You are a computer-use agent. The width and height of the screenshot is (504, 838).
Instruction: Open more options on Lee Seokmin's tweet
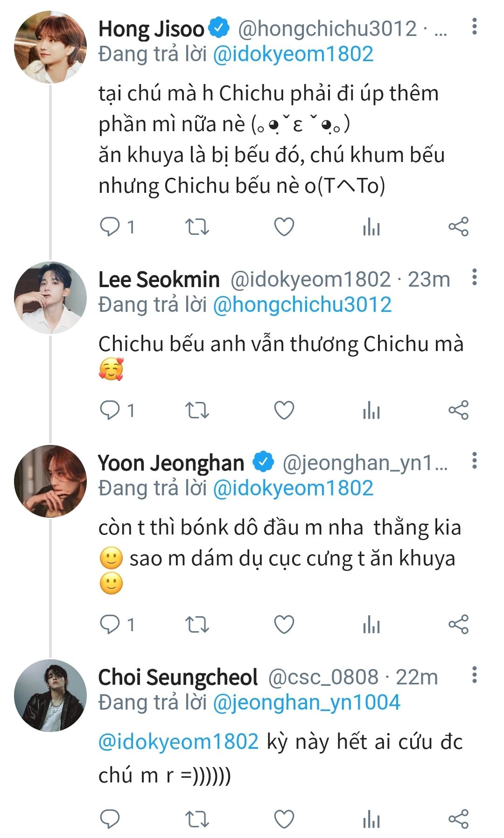pyautogui.click(x=474, y=277)
